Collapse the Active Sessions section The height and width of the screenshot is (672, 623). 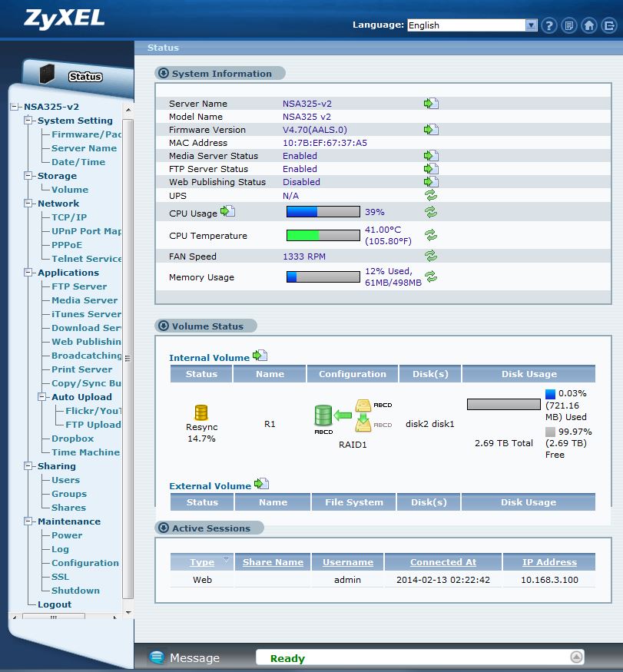[164, 528]
